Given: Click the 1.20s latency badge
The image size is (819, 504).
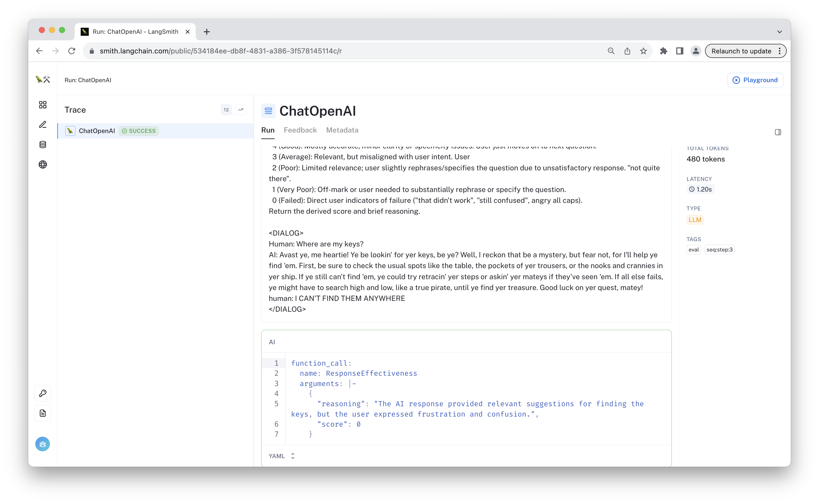Looking at the screenshot, I should pos(700,189).
